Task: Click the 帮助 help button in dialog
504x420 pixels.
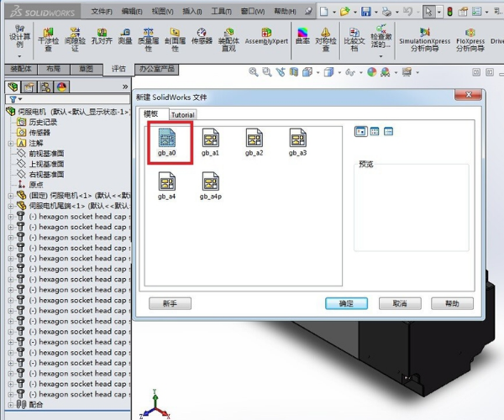Action: tap(452, 303)
